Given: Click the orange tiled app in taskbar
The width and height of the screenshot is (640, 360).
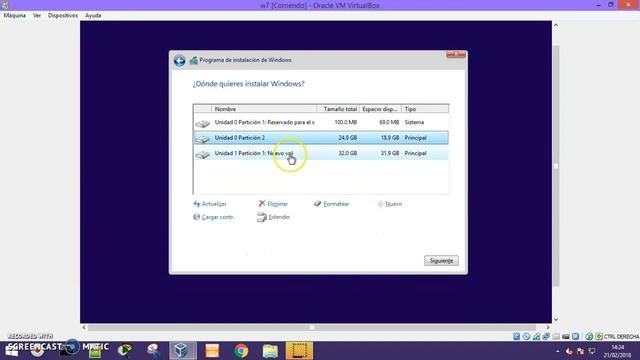Looking at the screenshot, I should (212, 351).
